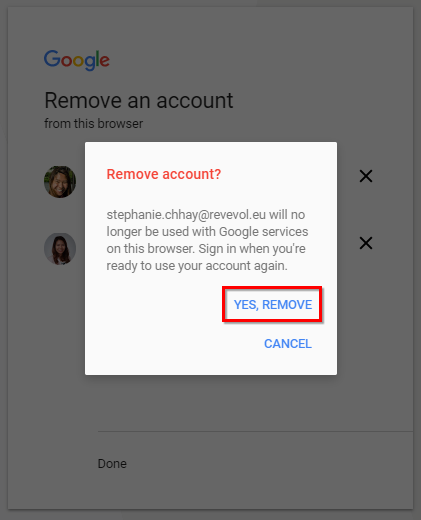421x520 pixels.
Task: Click the blue capital G in the logo
Action: coord(52,58)
